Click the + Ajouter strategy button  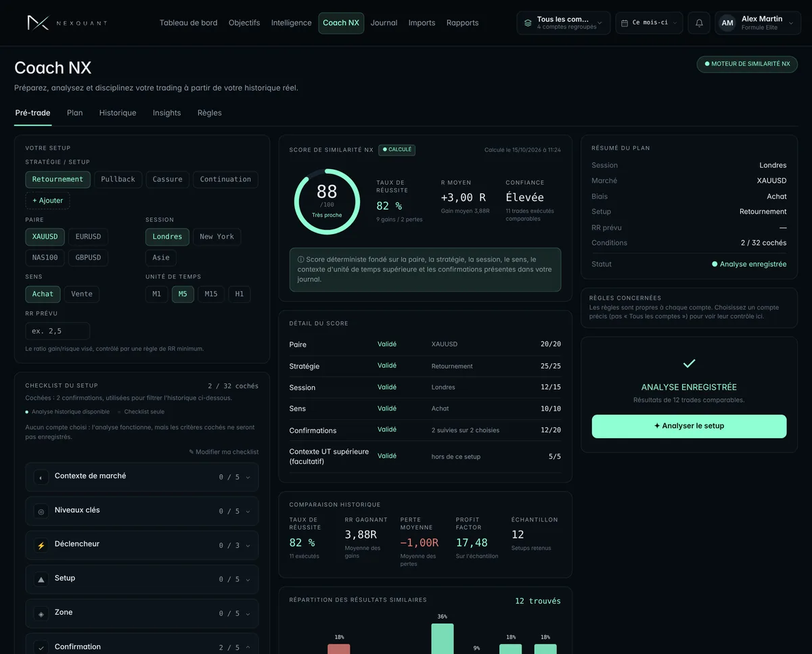[x=47, y=200]
